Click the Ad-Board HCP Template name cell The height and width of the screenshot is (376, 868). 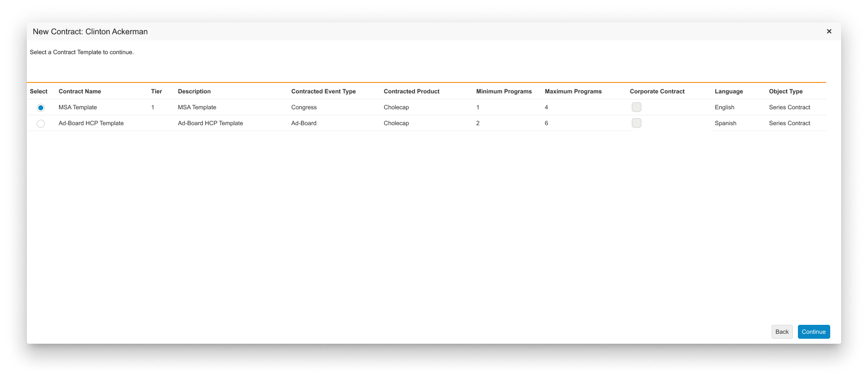click(91, 123)
